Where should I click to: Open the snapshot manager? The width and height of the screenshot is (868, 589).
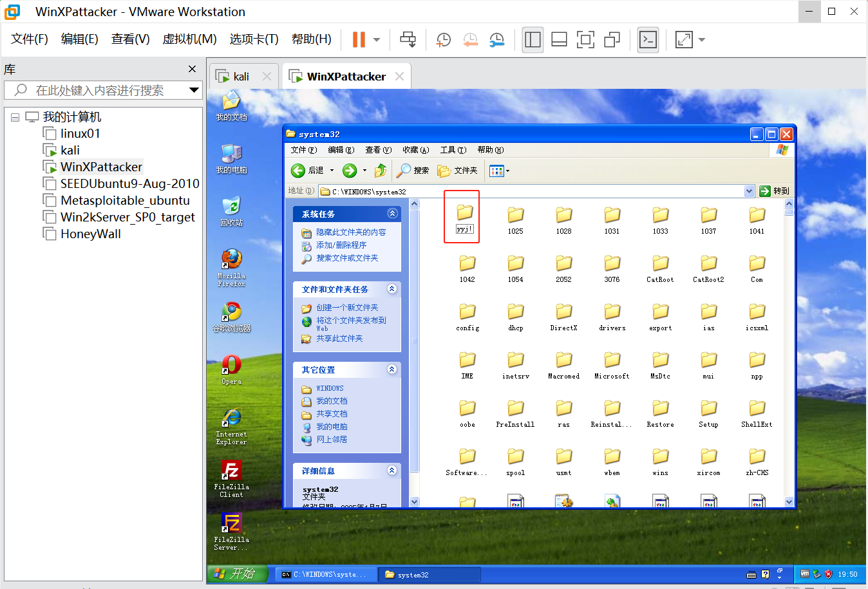[x=496, y=39]
